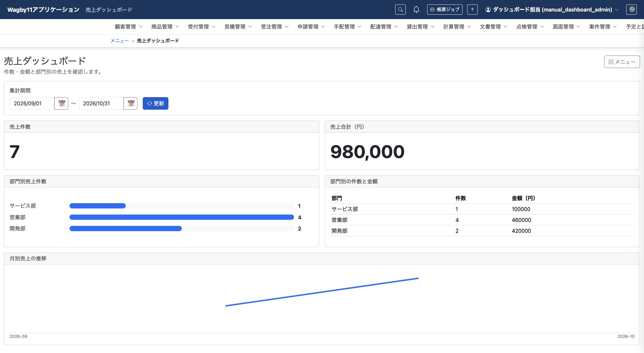Open the 点検管理 menu
This screenshot has width=644, height=353.
[x=530, y=27]
